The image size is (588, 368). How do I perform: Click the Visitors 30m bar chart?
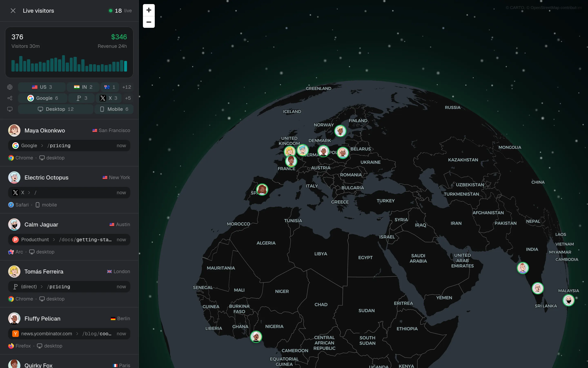click(x=69, y=63)
